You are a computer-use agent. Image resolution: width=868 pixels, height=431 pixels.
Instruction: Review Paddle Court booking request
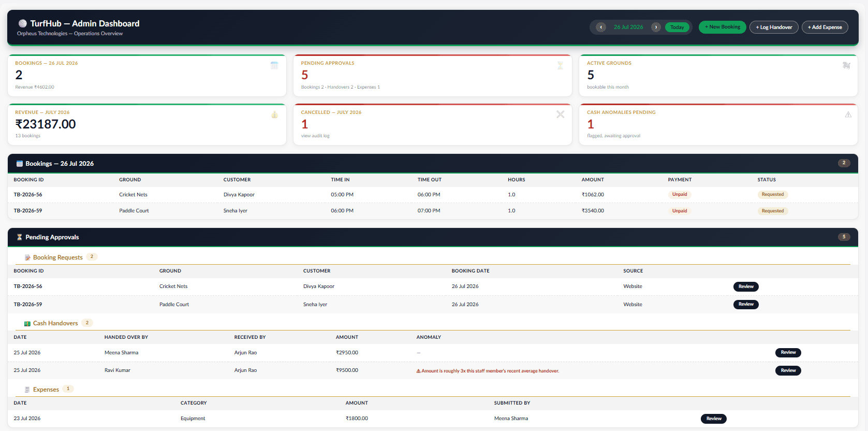pos(746,304)
